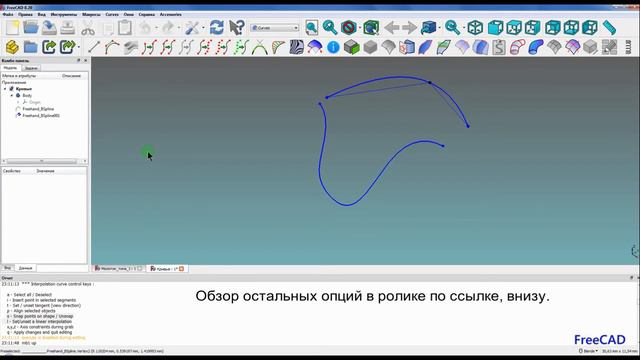Click the Описание column header
The height and width of the screenshot is (360, 640).
pyautogui.click(x=71, y=76)
